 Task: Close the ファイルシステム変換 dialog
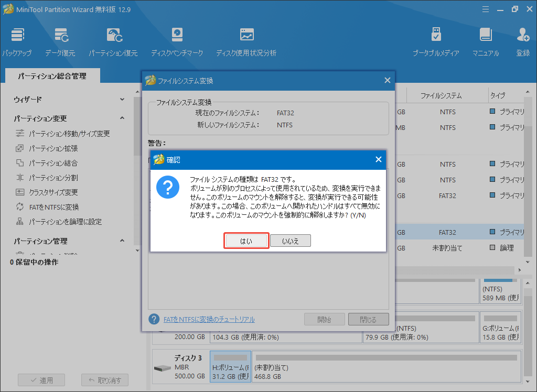(388, 80)
